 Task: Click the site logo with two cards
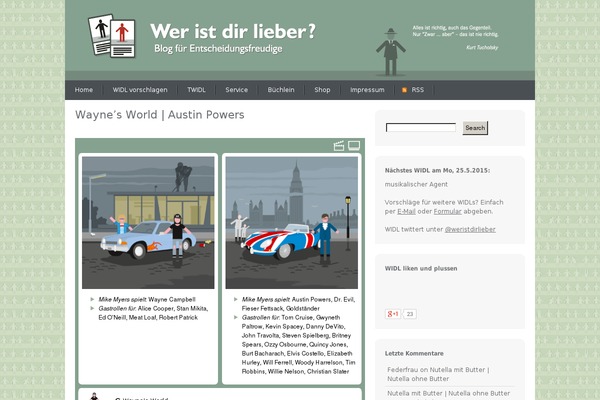pos(112,36)
